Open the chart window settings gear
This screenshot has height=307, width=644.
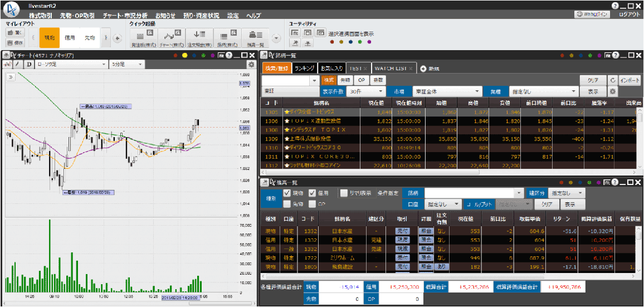251,65
